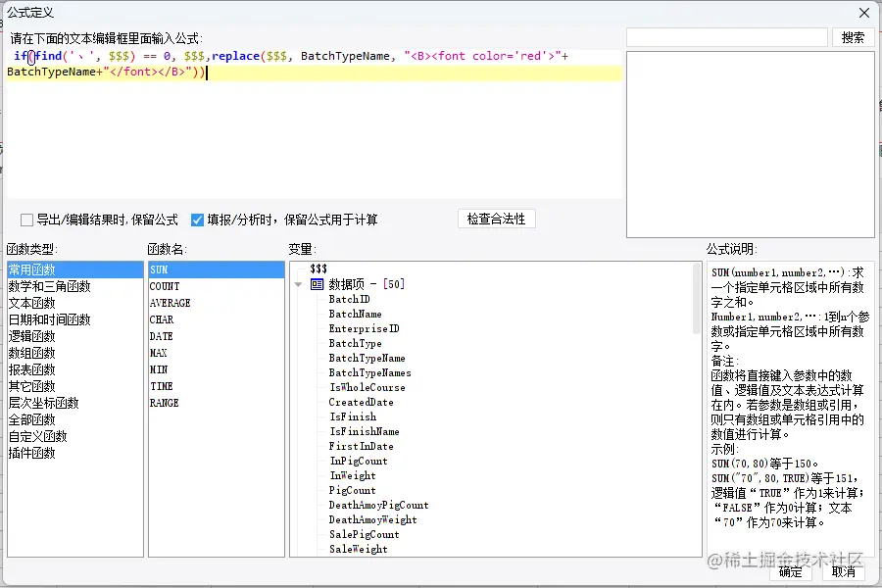
Task: Select 文本函数 function type
Action: (74, 303)
